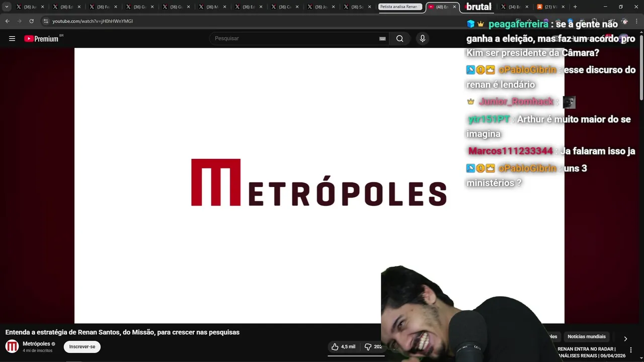Click the Metrópoles video player
The height and width of the screenshot is (362, 644).
pyautogui.click(x=319, y=186)
